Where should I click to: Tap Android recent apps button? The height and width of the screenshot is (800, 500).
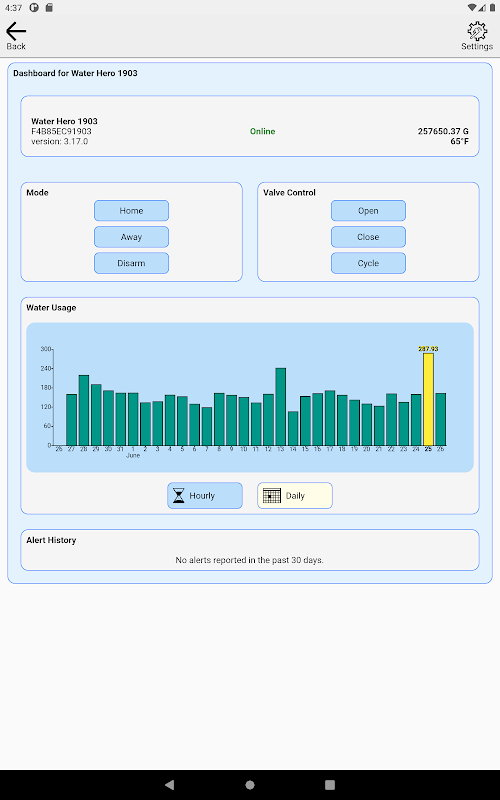tap(330, 785)
